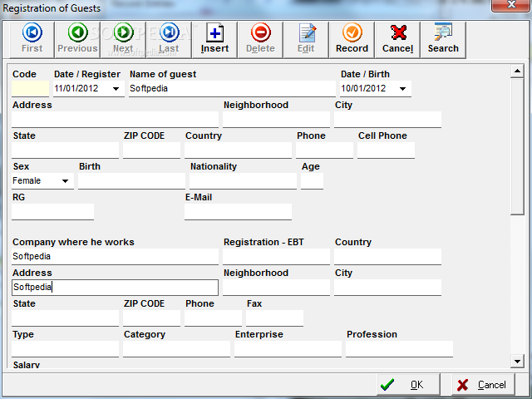The width and height of the screenshot is (532, 399).
Task: Open Search for guests
Action: coord(443,39)
